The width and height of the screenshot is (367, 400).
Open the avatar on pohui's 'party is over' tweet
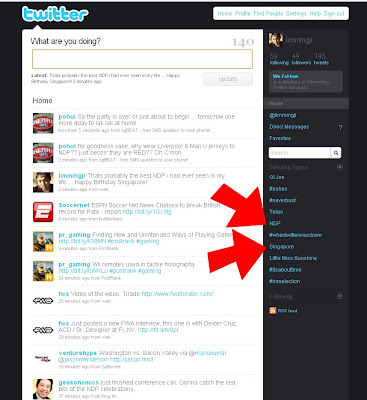43,123
